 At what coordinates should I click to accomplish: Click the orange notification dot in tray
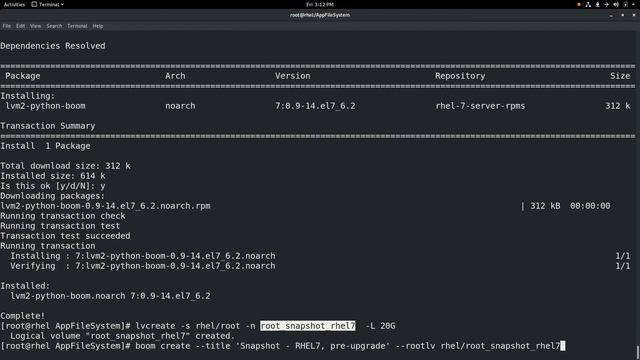(579, 4)
